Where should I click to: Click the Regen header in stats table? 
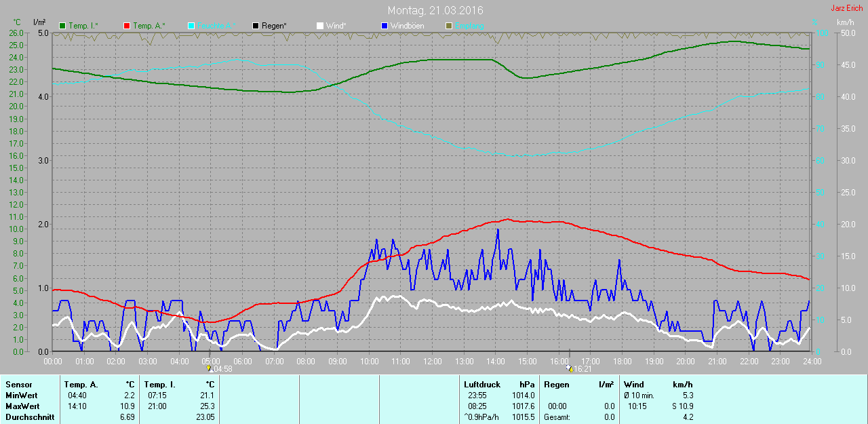click(x=556, y=385)
